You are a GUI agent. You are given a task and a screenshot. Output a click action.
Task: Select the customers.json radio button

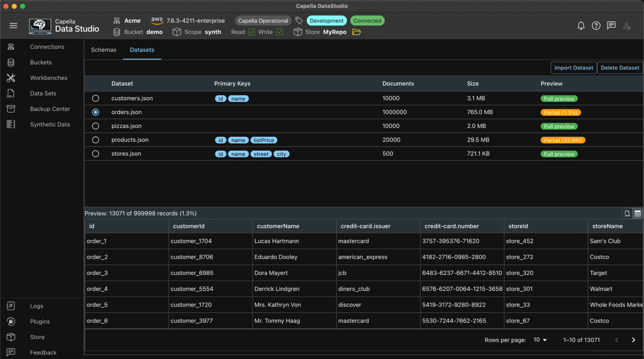pos(95,98)
